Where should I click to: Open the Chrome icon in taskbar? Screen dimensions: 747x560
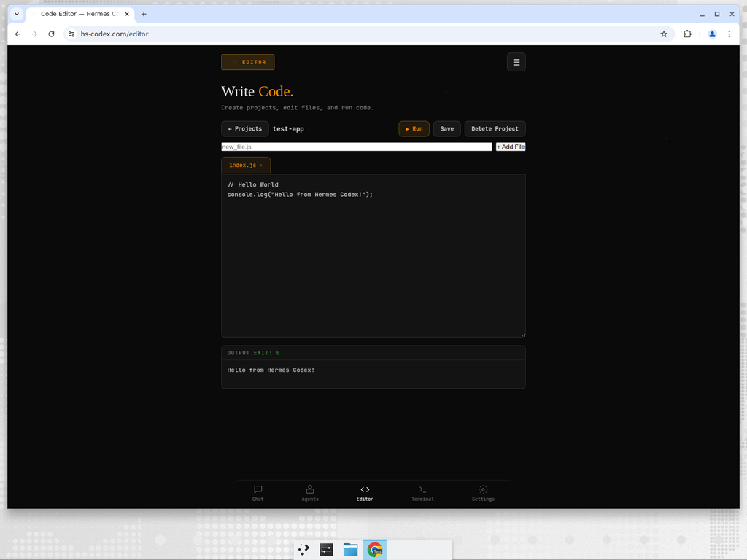374,550
